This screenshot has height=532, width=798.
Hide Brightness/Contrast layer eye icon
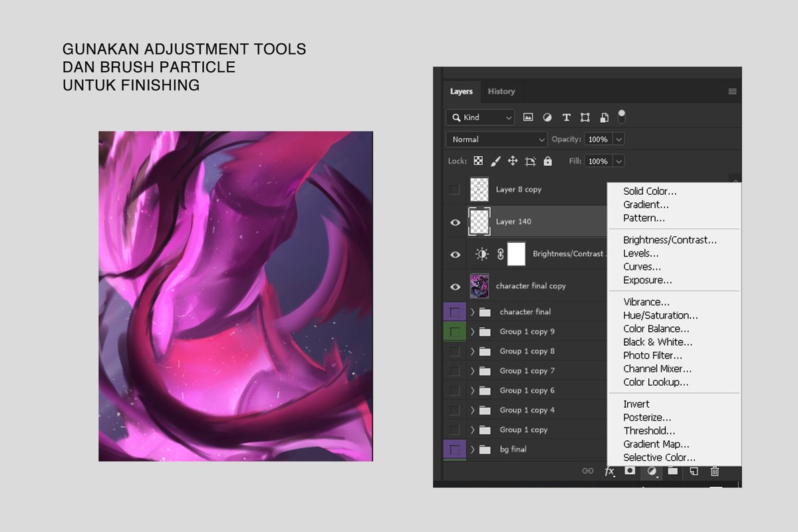pos(455,254)
